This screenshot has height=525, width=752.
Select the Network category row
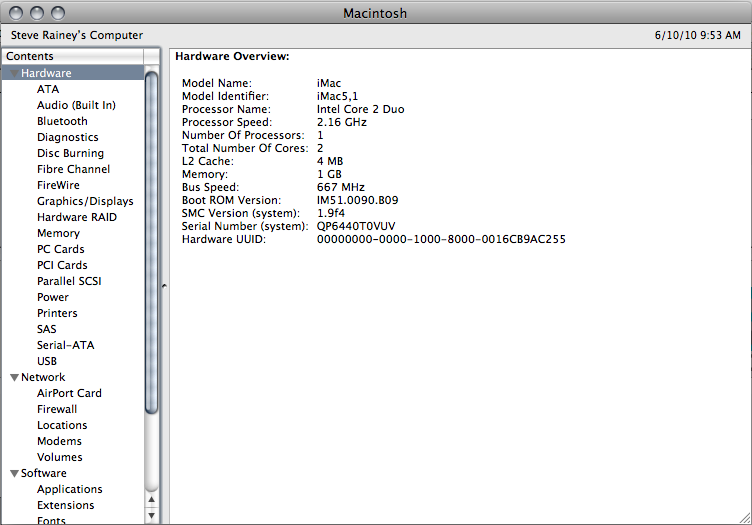point(73,377)
